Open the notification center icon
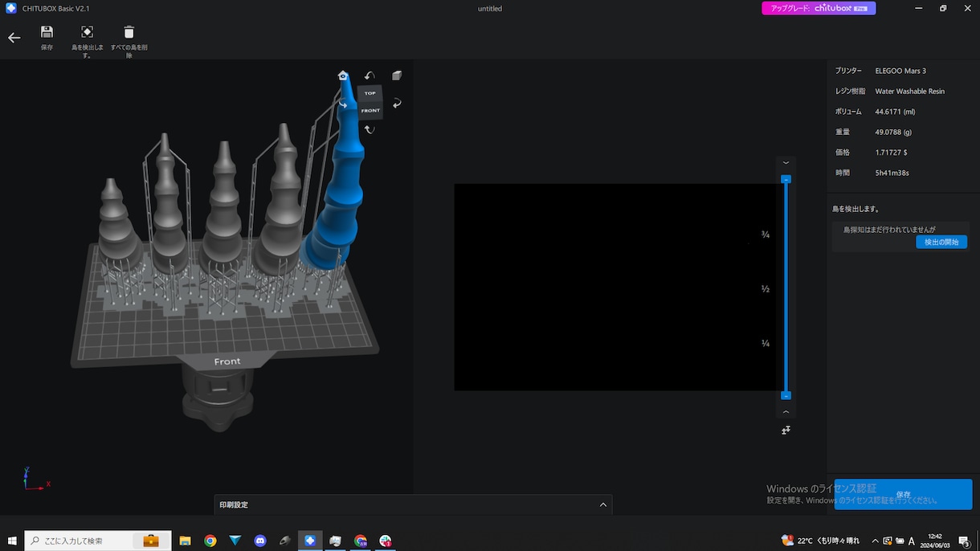Viewport: 980px width, 551px height. [x=964, y=541]
